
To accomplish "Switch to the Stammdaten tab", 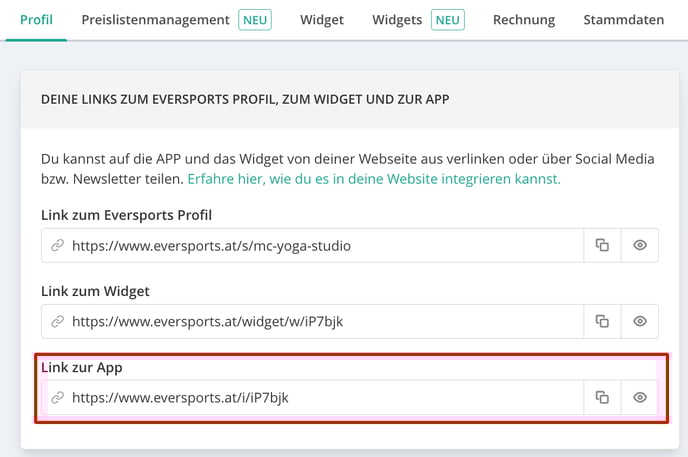I will [x=624, y=20].
